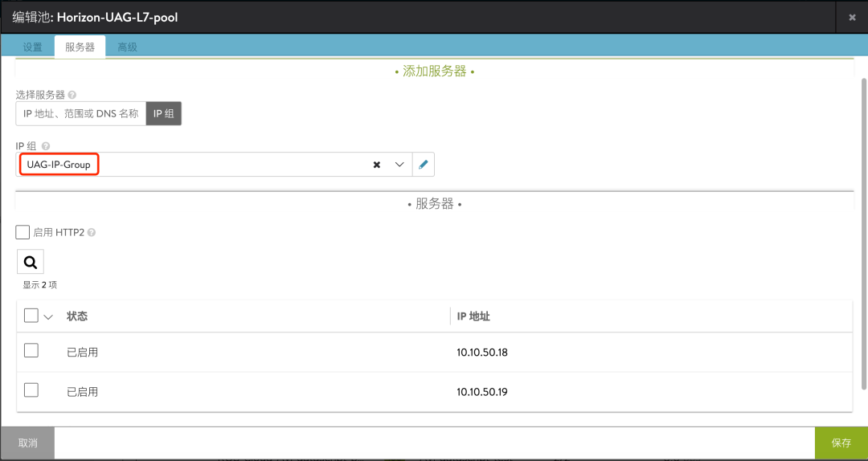The width and height of the screenshot is (868, 461).
Task: Switch to the 设置 tab
Action: pos(33,47)
